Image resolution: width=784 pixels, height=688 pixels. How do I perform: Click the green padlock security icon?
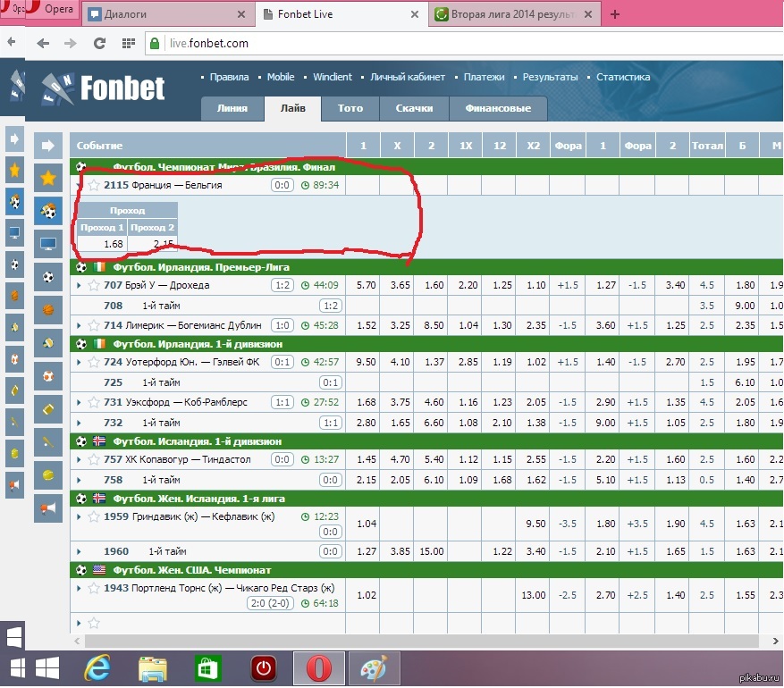155,44
